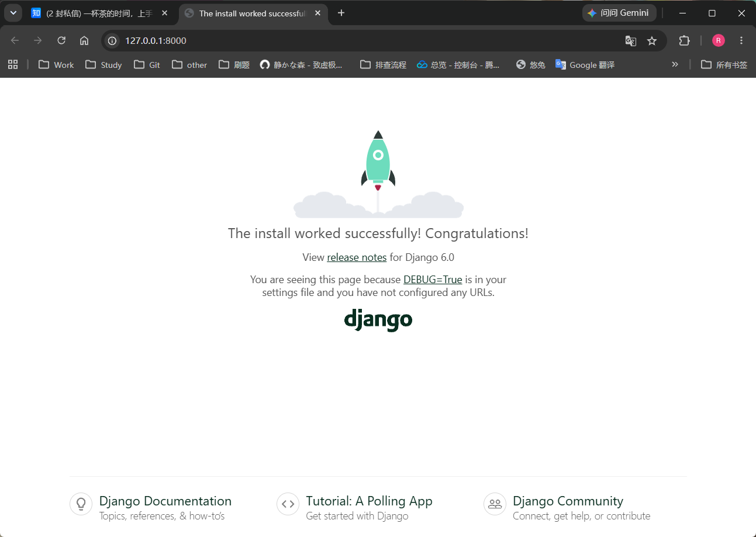
Task: Open the Django Community link
Action: coord(568,501)
